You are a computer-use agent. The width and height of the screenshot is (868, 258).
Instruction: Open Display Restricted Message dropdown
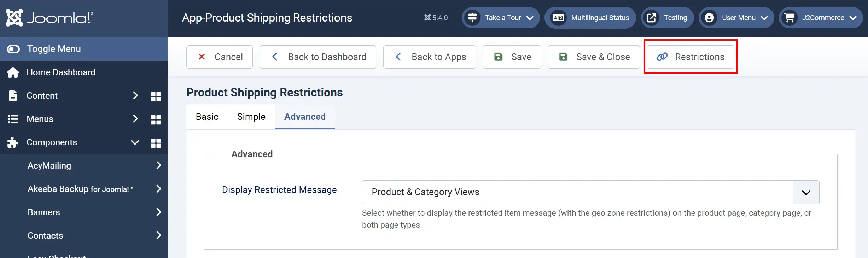590,192
